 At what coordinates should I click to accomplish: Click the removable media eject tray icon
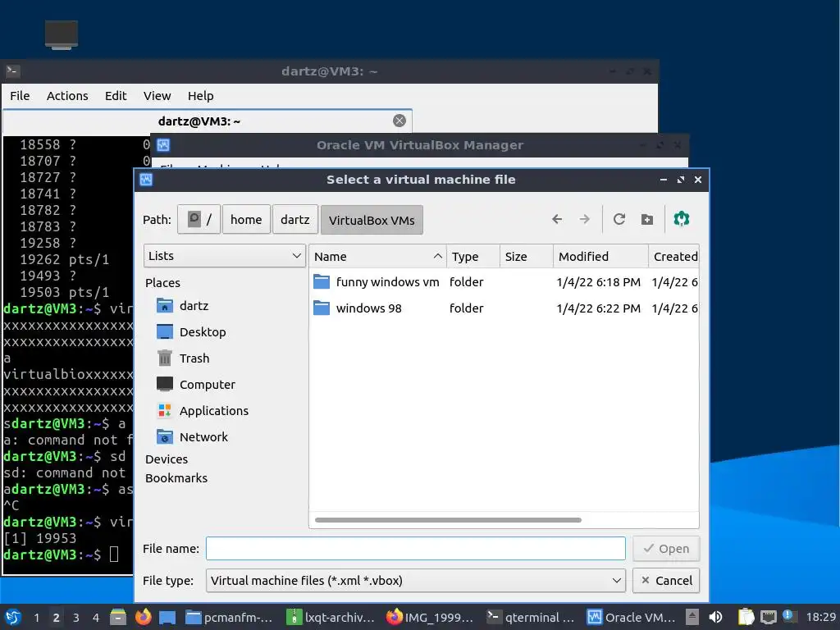tap(692, 617)
